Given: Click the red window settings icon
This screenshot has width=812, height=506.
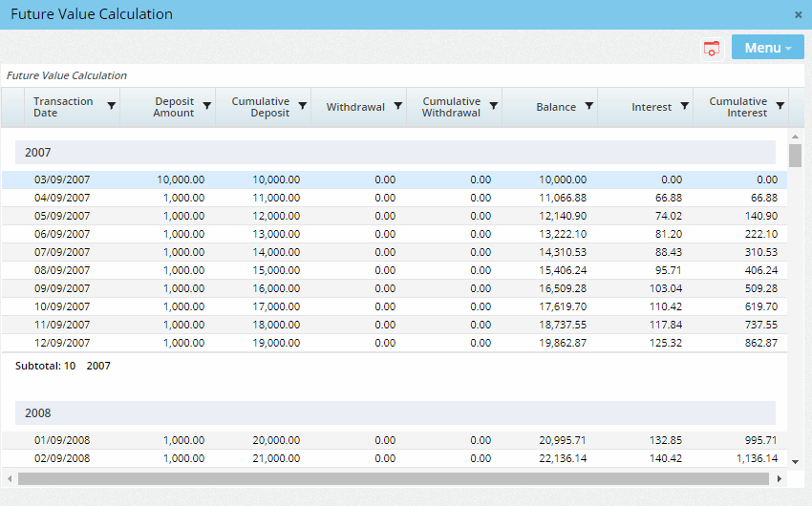Looking at the screenshot, I should click(711, 49).
